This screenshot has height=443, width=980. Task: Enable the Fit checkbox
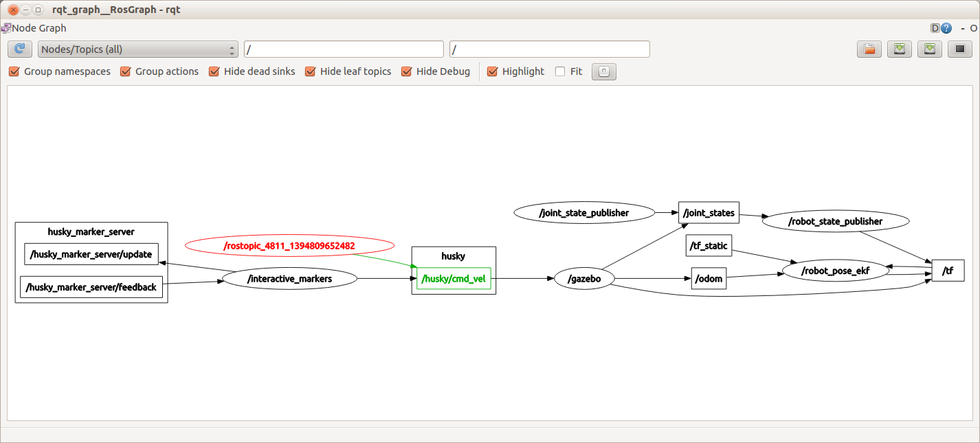(560, 71)
